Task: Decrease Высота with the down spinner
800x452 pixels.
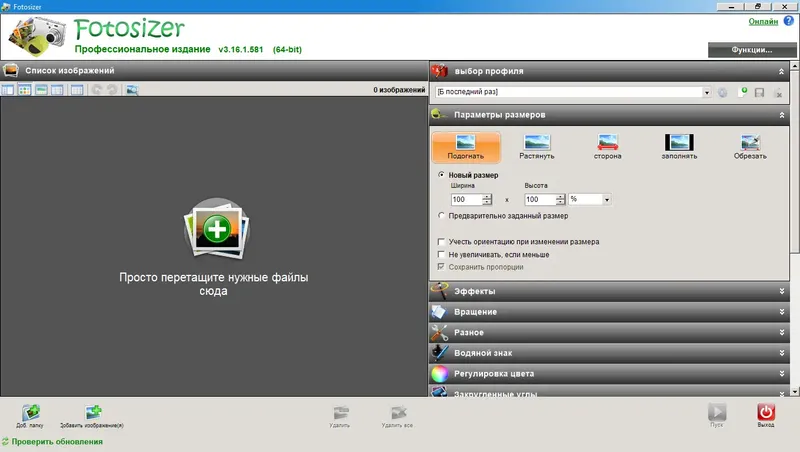Action: (561, 203)
